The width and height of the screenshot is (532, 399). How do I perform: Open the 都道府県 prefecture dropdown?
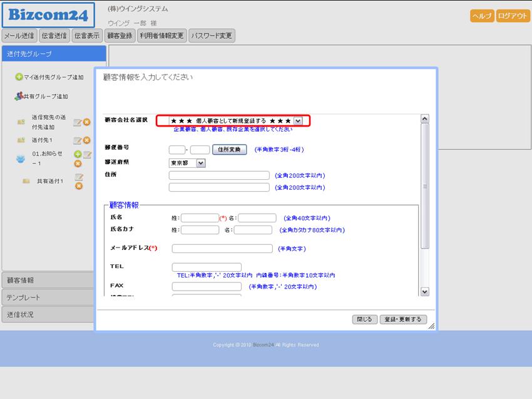tap(200, 163)
